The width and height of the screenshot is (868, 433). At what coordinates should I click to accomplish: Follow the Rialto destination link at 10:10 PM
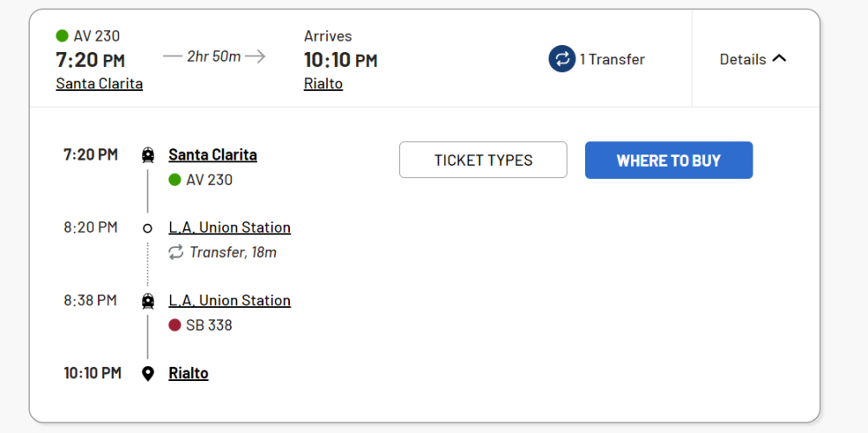188,373
